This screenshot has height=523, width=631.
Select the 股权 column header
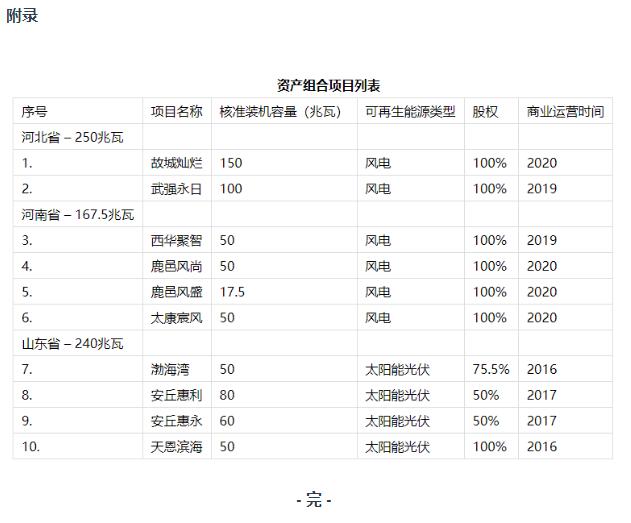485,111
